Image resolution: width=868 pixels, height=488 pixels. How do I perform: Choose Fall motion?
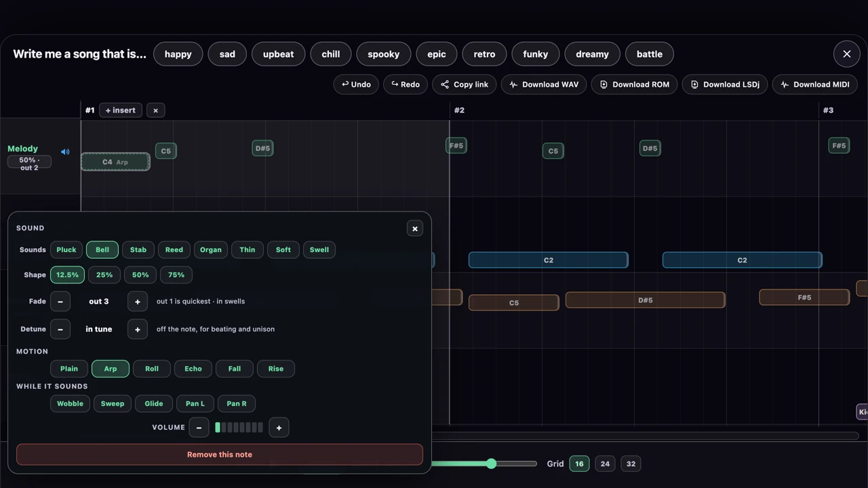(x=235, y=369)
